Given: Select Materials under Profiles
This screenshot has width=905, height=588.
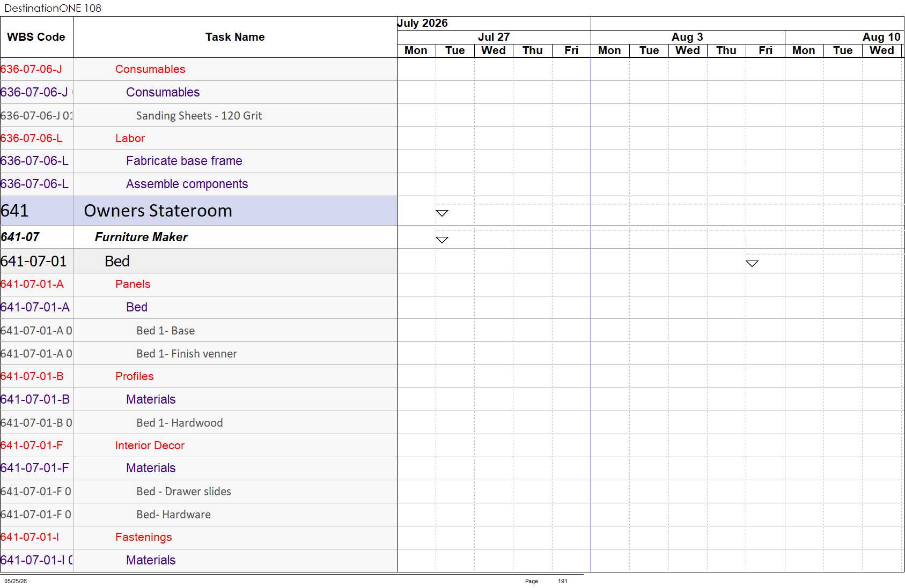Looking at the screenshot, I should pyautogui.click(x=198, y=399).
